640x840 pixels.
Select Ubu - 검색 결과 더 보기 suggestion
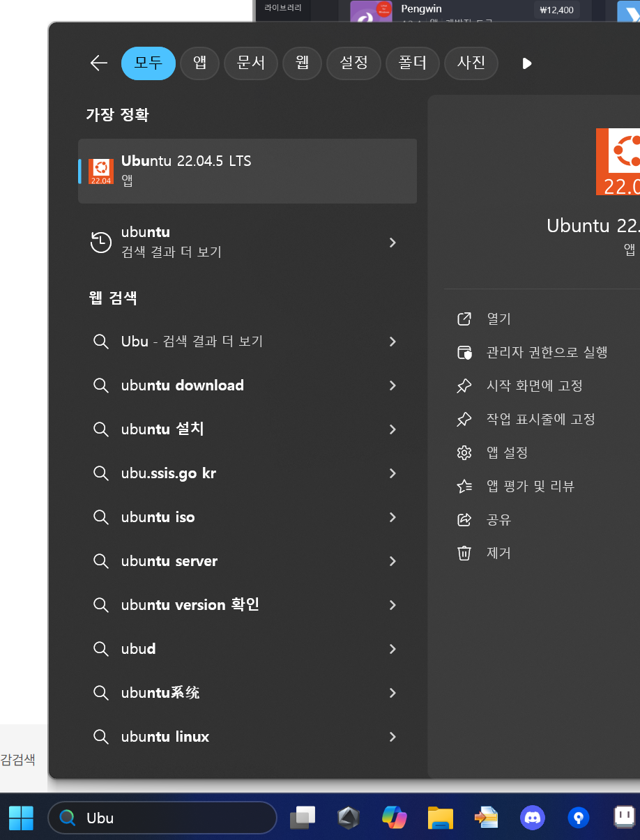click(x=247, y=342)
